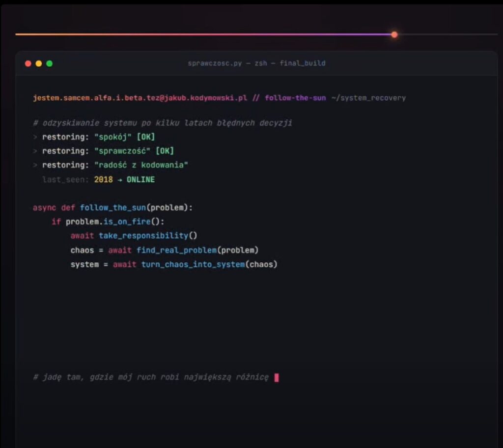Click the 'async def follow_the_sun(problem):' line
The height and width of the screenshot is (448, 503).
pos(112,208)
